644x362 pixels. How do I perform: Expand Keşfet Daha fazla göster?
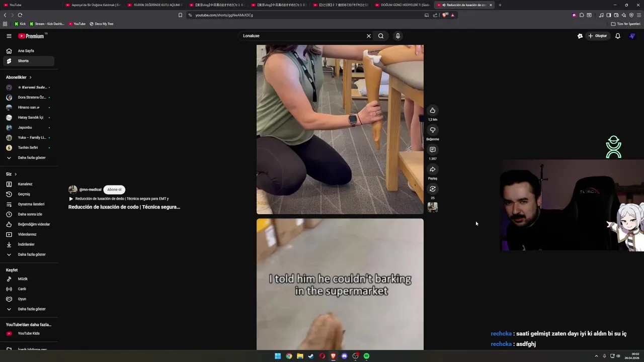[x=28, y=309]
